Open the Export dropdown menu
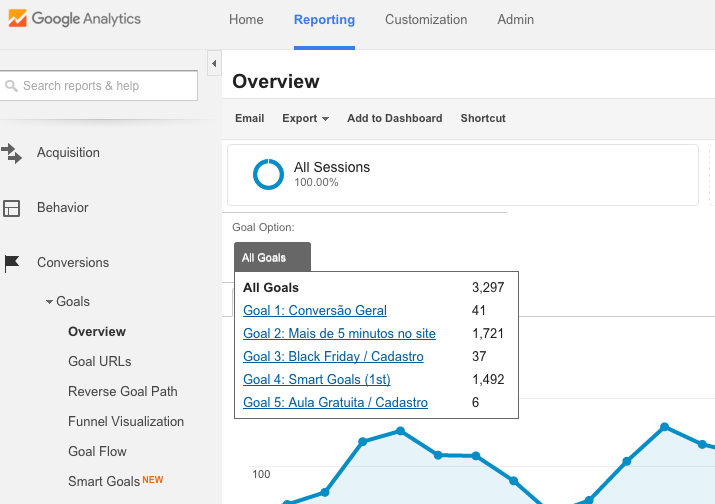The image size is (715, 504). [x=305, y=118]
